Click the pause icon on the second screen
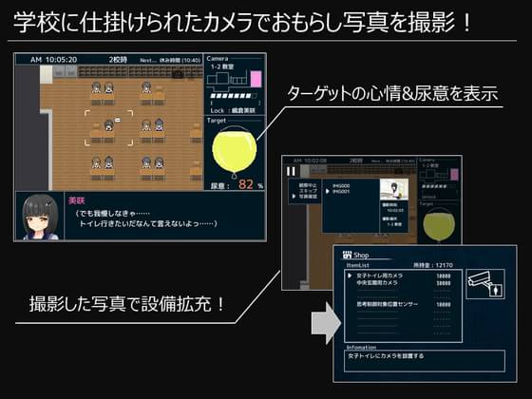 (291, 171)
